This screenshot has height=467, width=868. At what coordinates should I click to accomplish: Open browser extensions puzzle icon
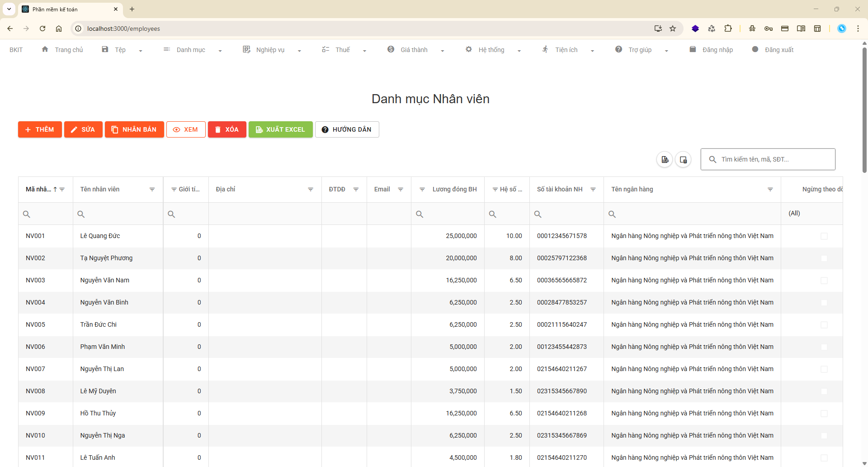[x=728, y=29]
